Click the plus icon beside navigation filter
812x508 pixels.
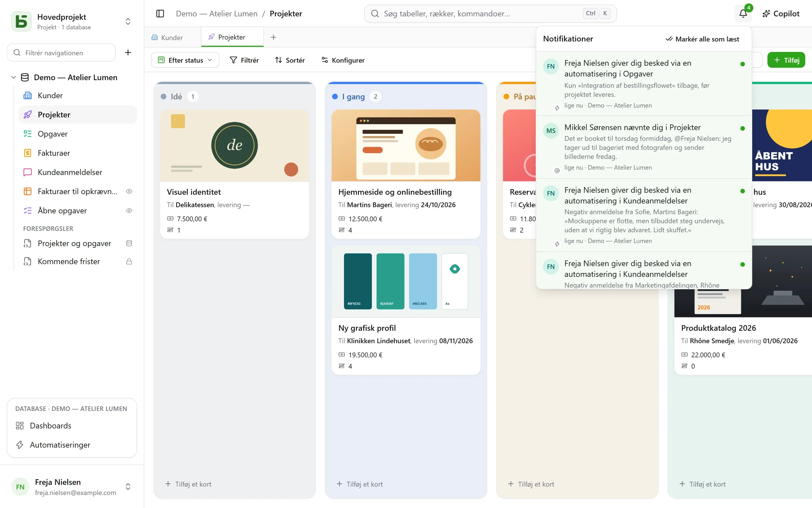(128, 52)
